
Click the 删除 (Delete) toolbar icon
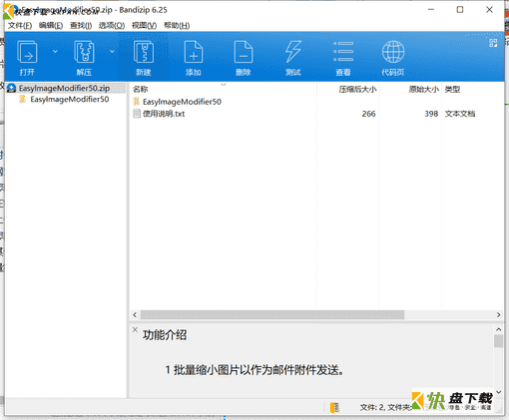coord(244,52)
